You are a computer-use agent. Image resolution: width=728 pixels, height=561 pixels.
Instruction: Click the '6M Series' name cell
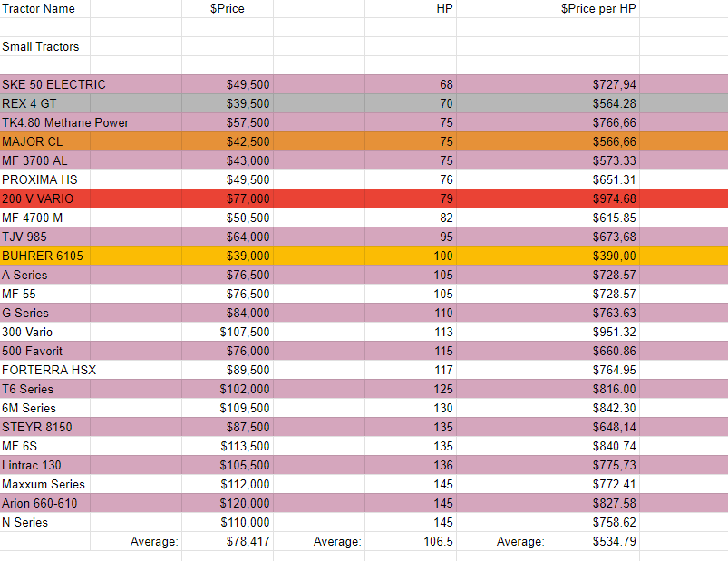pos(45,408)
